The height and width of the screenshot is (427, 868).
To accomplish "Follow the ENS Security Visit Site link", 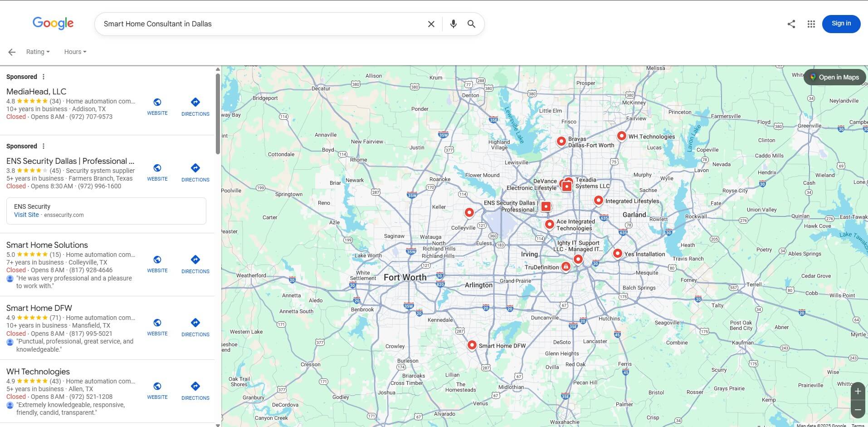I will [x=26, y=215].
